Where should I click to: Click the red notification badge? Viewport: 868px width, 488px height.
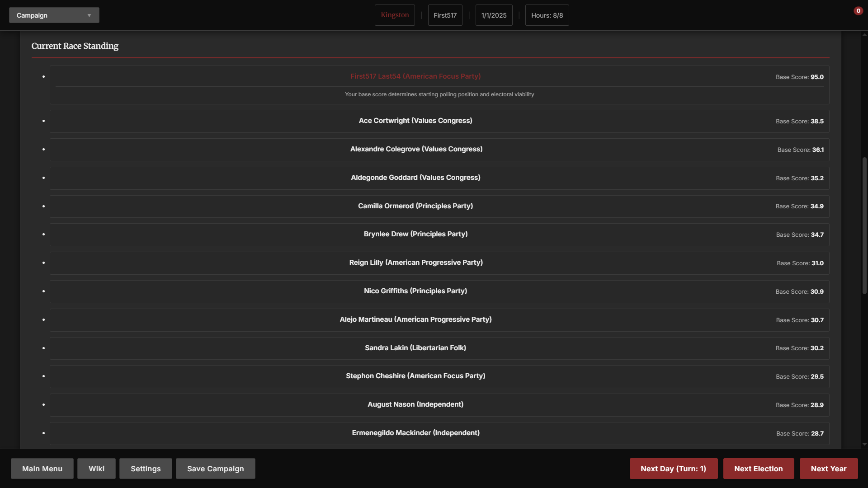(858, 11)
